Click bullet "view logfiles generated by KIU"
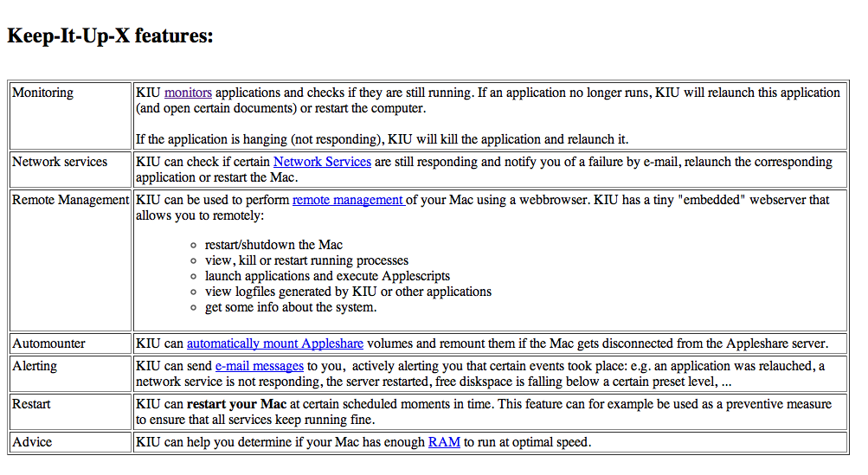The image size is (868, 475). 291,292
